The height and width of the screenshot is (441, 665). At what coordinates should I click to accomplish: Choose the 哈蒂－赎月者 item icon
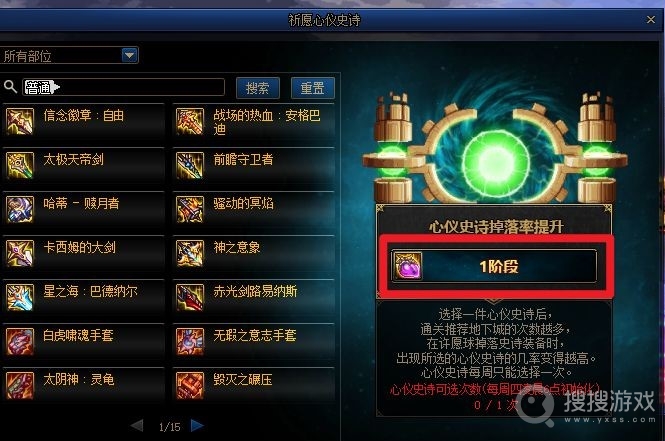(x=20, y=209)
